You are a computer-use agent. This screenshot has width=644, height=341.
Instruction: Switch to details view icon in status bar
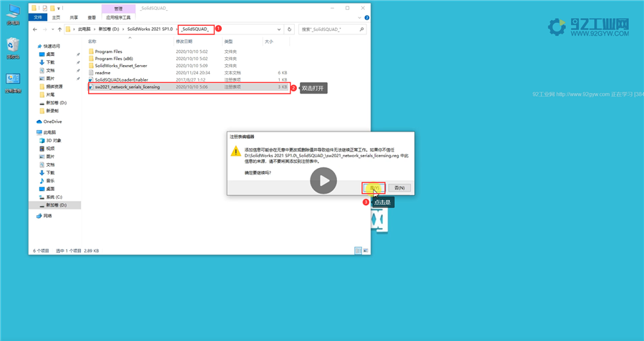pyautogui.click(x=358, y=250)
